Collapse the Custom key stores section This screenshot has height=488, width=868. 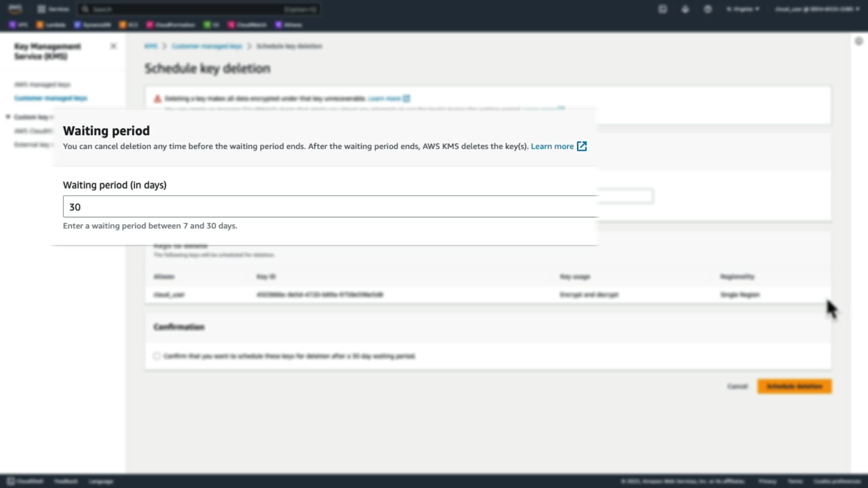point(8,117)
